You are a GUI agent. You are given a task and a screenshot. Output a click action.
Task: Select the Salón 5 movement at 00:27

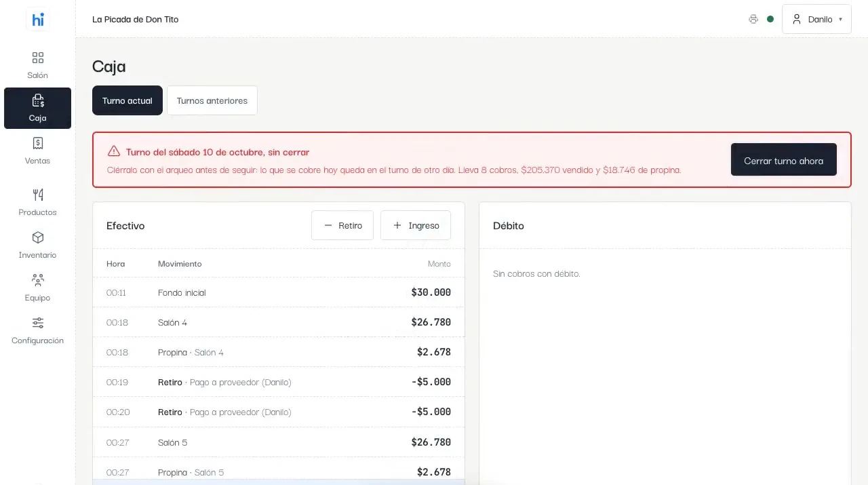pyautogui.click(x=279, y=442)
